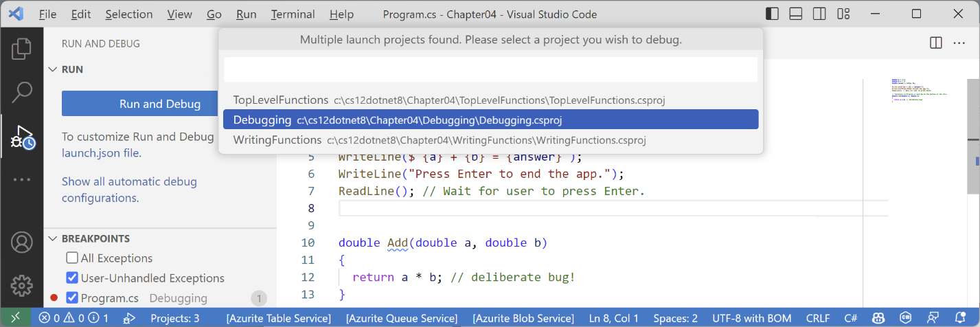The image size is (980, 327).
Task: Click the Projects: 3 status item
Action: pos(174,318)
